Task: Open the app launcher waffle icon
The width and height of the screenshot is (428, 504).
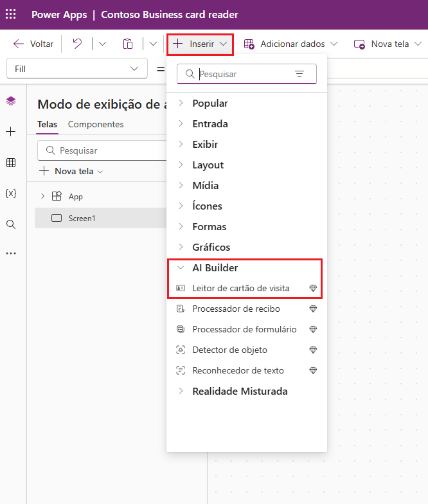Action: [x=10, y=14]
